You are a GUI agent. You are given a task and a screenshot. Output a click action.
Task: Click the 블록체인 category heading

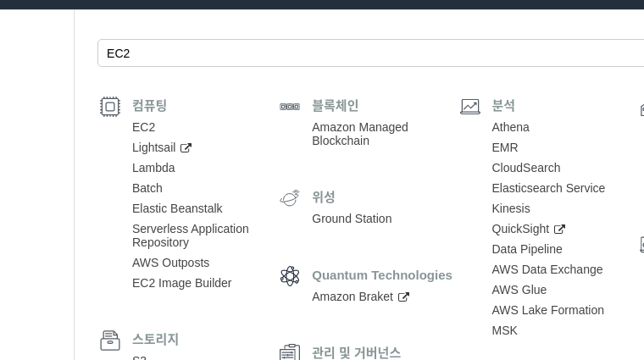click(x=336, y=106)
